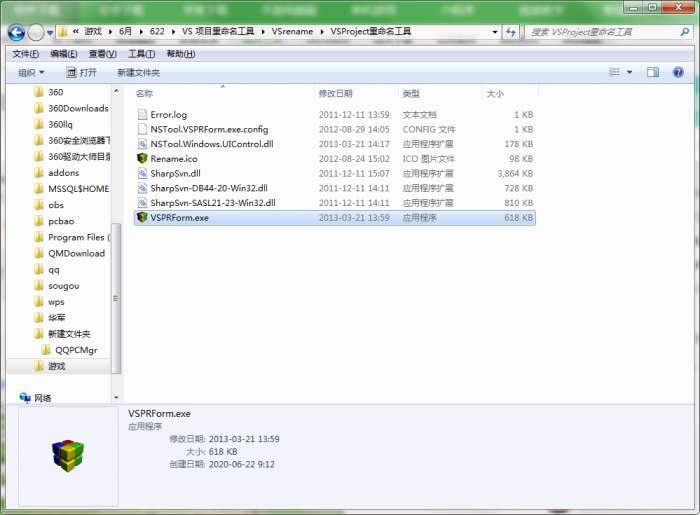Open the 工具(T) menu
The width and height of the screenshot is (700, 515).
(x=142, y=54)
